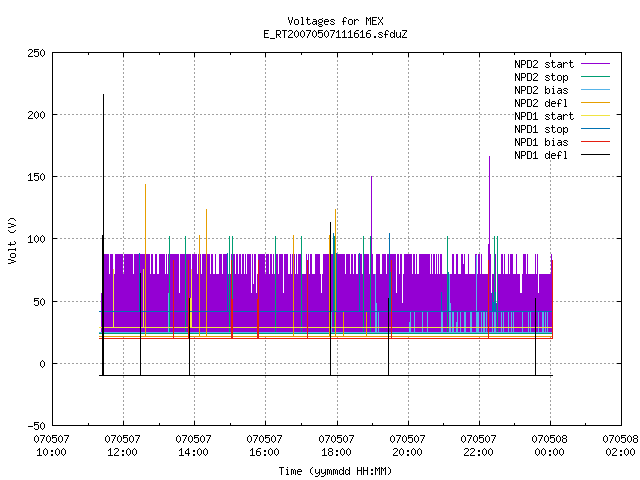Click the y-axis tick value 50
This screenshot has width=640, height=480.
[39, 302]
